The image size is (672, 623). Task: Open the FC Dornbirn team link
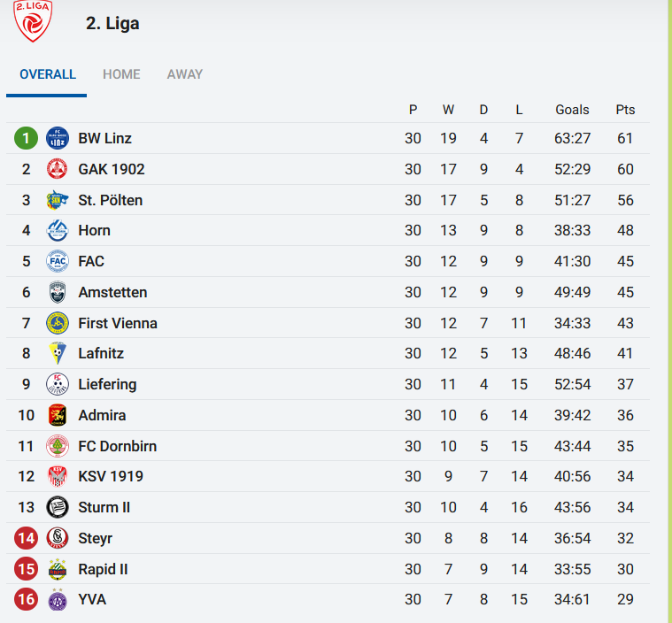click(x=118, y=446)
